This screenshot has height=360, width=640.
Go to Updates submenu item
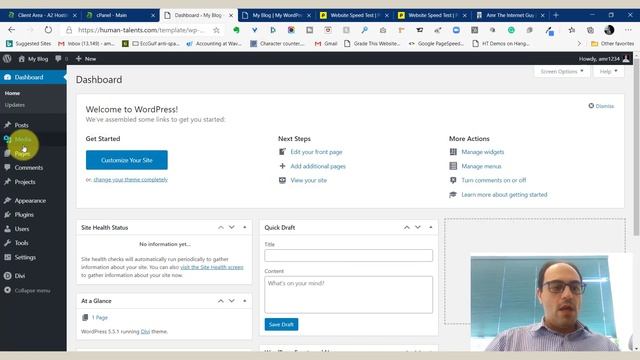tap(15, 105)
